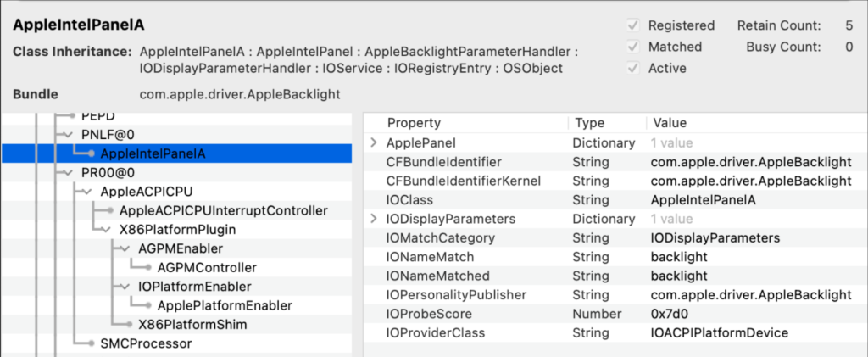868x357 pixels.
Task: Select the AGPMController tree entry
Action: click(x=207, y=267)
